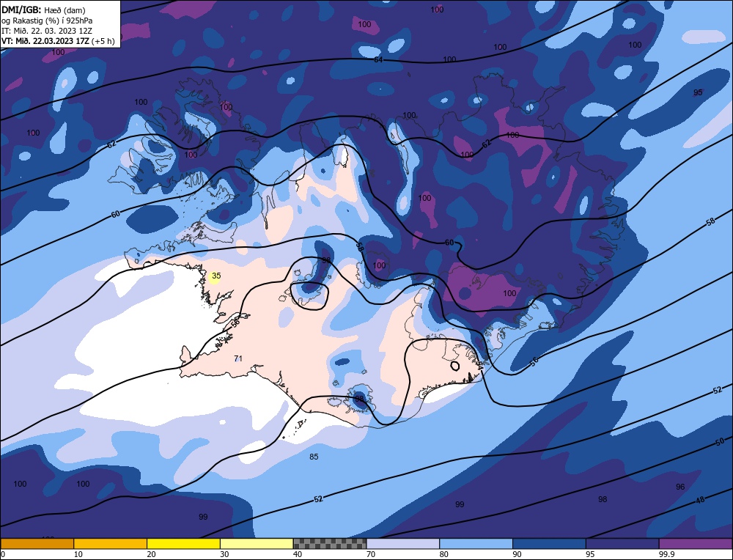This screenshot has height=560, width=733.
Task: Click the 'IT: Mið. 22. 03. 2023 12Z' line
Action: pos(47,31)
